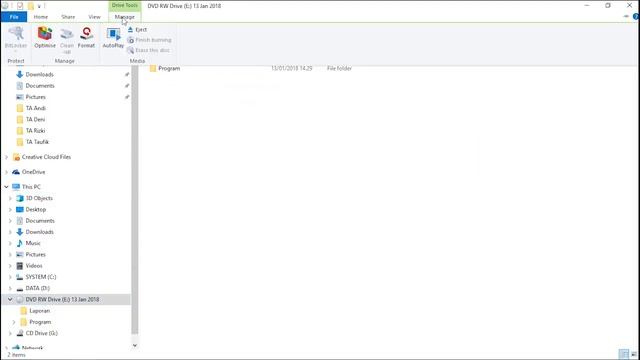This screenshot has height=360, width=640.
Task: Expand the Desktop node under This PC
Action: (10, 209)
